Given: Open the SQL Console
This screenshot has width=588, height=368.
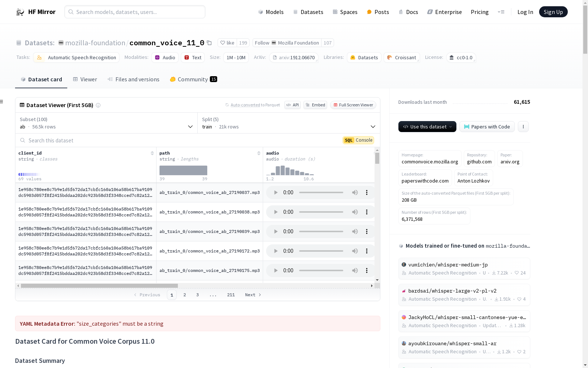Looking at the screenshot, I should pyautogui.click(x=359, y=140).
